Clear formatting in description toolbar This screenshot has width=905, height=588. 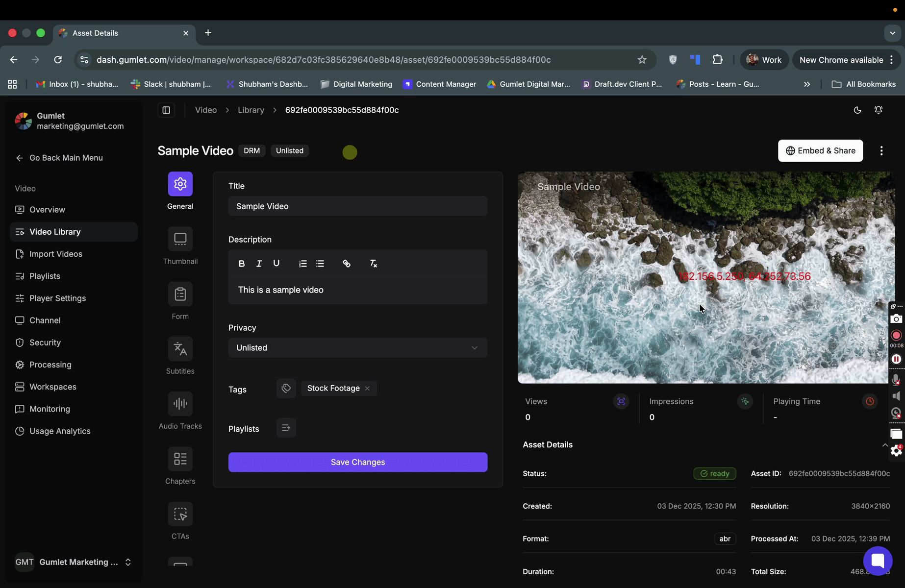(x=373, y=264)
